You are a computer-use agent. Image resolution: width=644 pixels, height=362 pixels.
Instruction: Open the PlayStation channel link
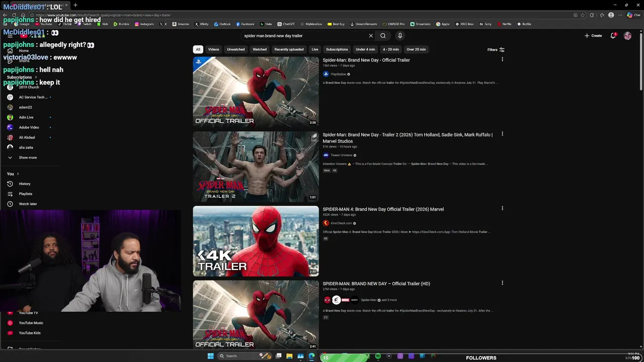338,74
